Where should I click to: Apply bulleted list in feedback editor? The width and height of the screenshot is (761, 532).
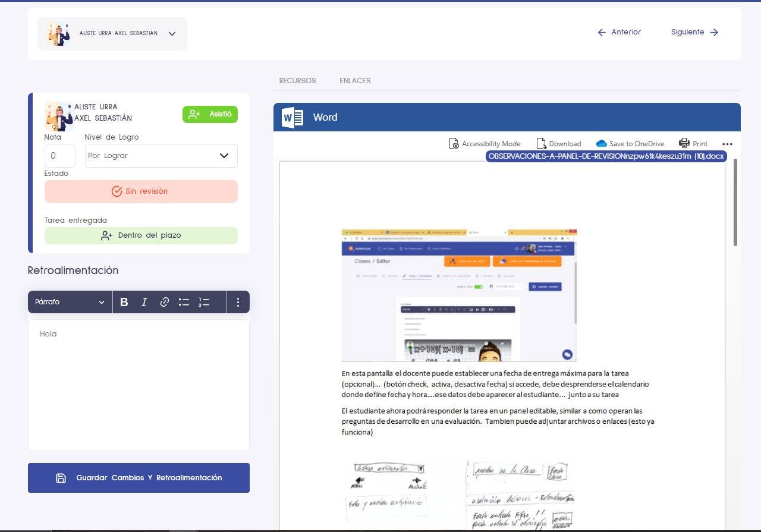(184, 302)
